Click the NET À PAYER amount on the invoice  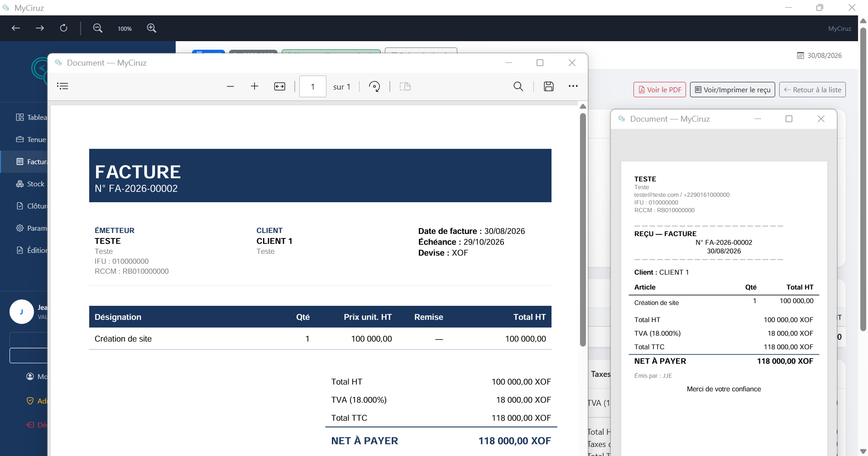click(x=514, y=441)
